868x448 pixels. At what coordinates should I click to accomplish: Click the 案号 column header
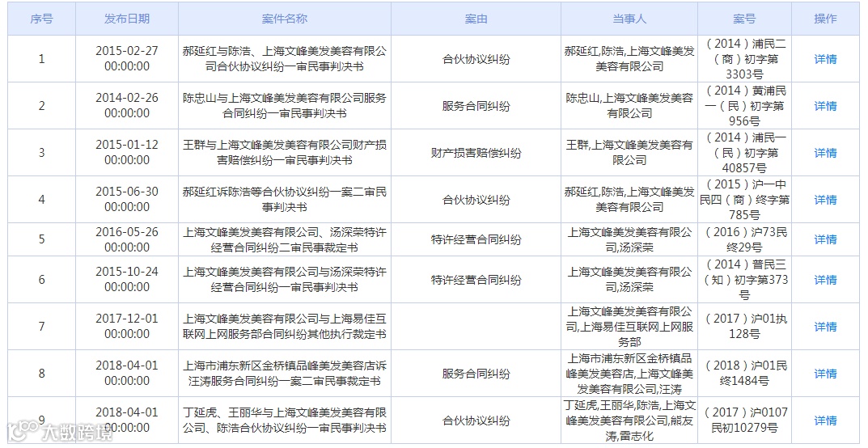tap(744, 19)
